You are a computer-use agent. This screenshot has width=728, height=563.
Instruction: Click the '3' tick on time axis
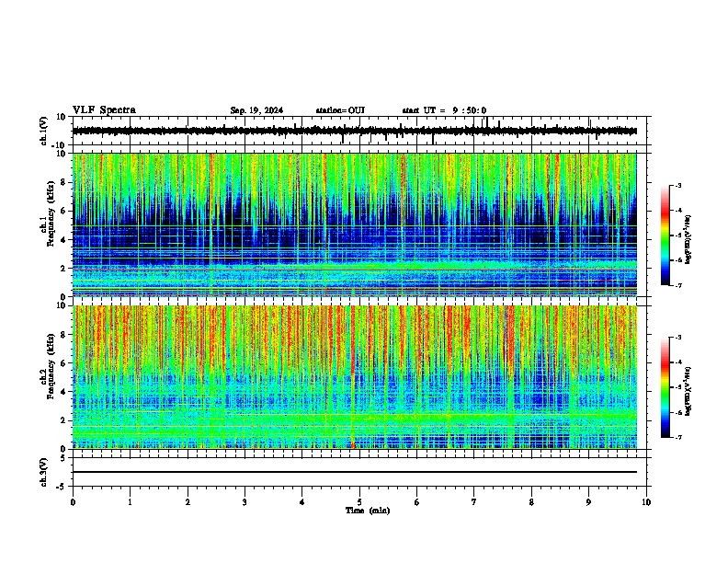point(245,502)
